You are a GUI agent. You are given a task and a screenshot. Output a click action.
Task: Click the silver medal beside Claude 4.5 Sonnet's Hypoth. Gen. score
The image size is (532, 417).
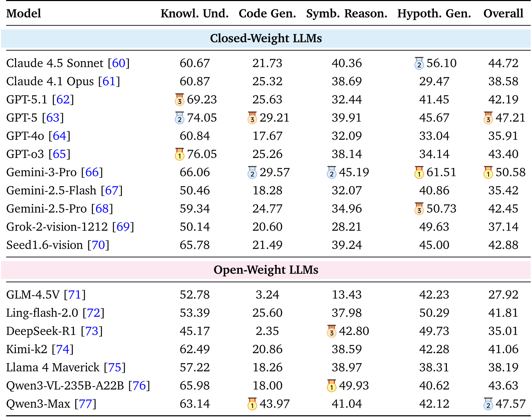419,63
